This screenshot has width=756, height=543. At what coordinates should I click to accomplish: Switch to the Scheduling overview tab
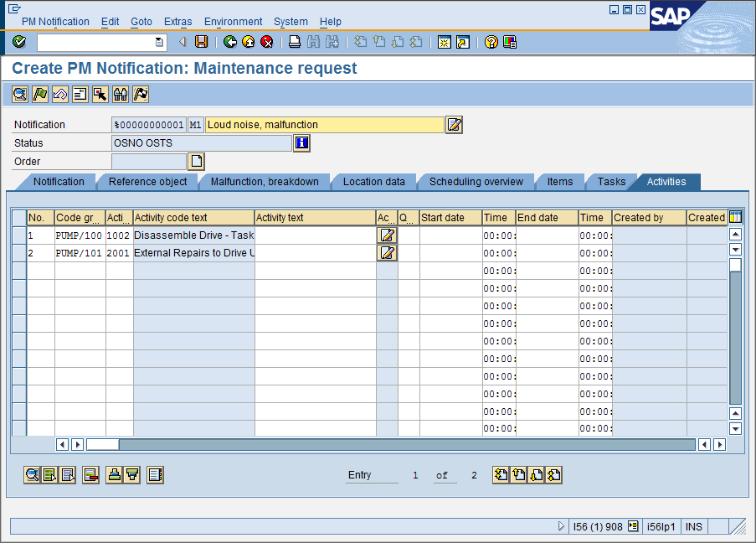point(476,182)
